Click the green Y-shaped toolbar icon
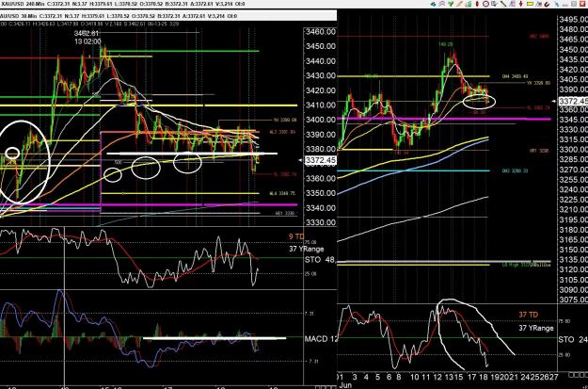588x389 pixels. pyautogui.click(x=451, y=4)
